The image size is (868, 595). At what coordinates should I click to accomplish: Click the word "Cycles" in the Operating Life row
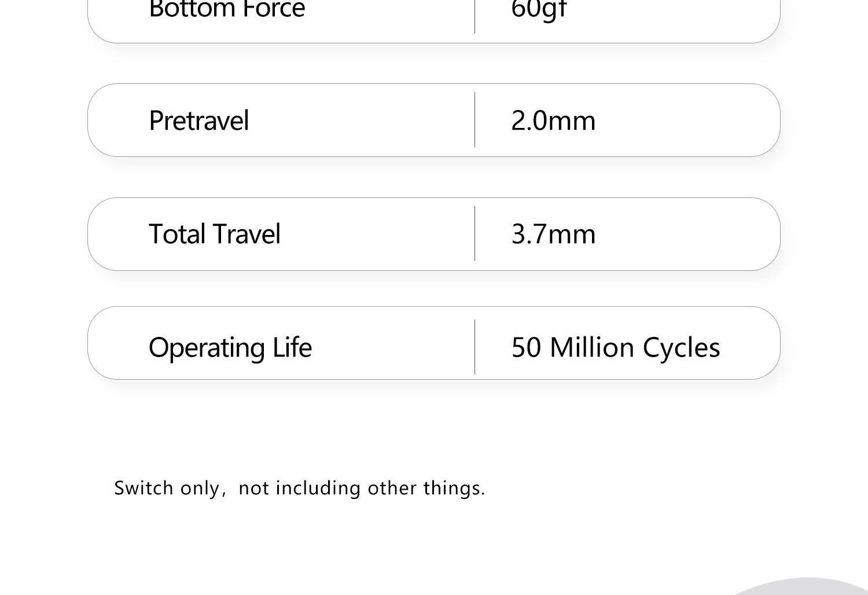(681, 347)
